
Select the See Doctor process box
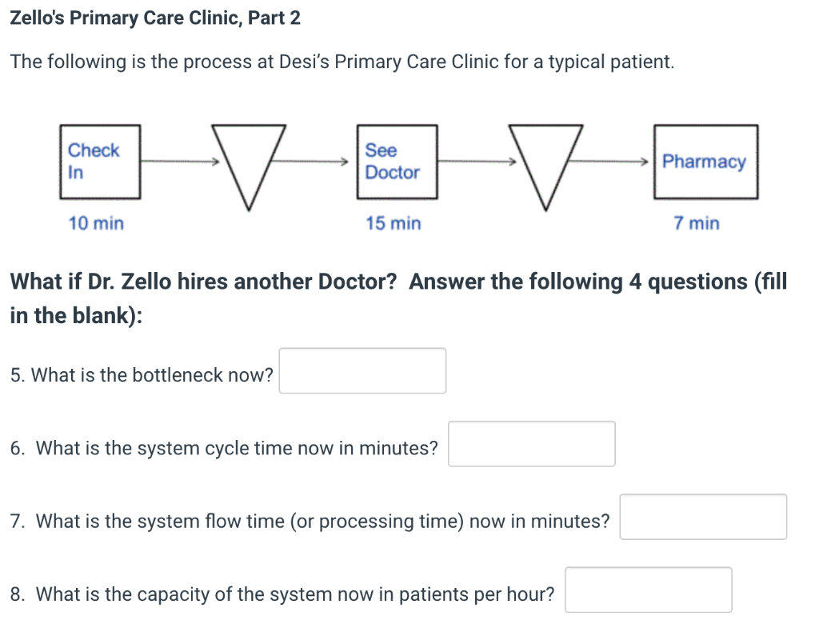(x=396, y=160)
